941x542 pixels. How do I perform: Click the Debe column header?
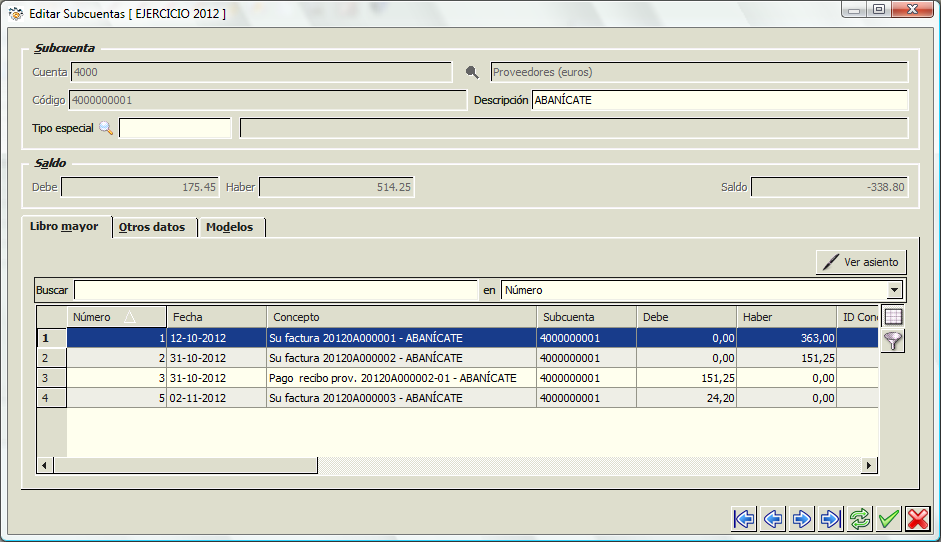(x=687, y=317)
